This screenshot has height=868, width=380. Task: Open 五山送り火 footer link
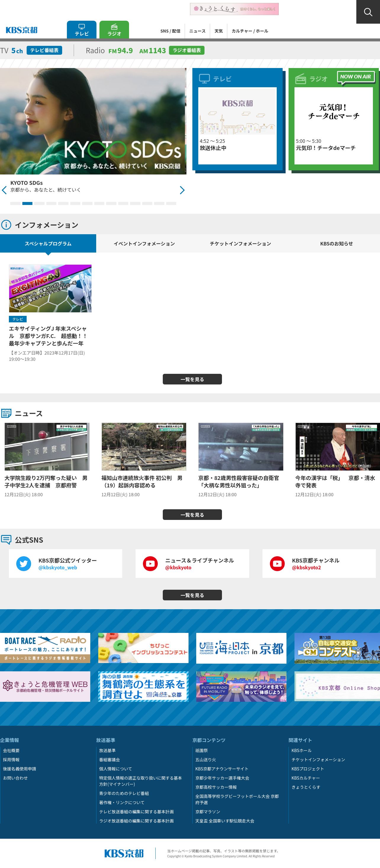[x=206, y=759]
